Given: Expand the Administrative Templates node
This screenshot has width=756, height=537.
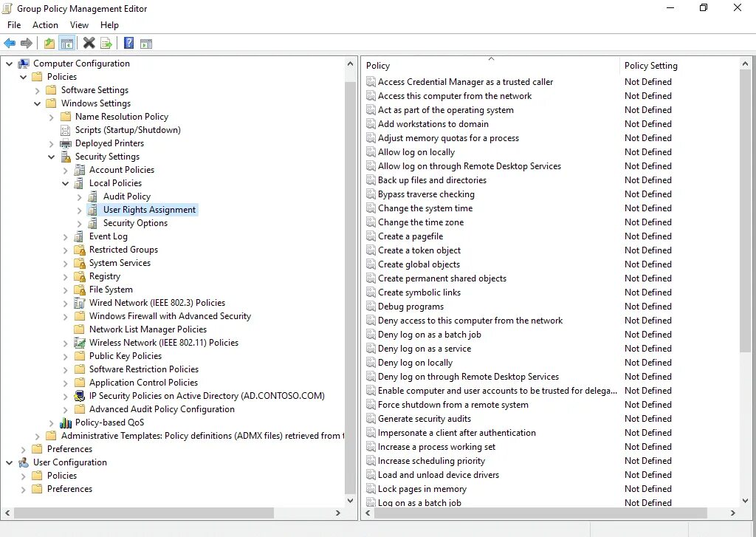Looking at the screenshot, I should tap(37, 436).
